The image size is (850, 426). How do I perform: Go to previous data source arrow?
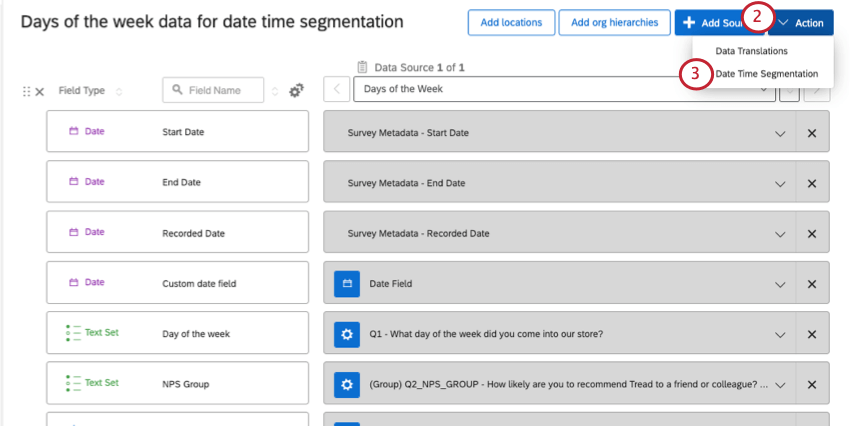tap(337, 89)
